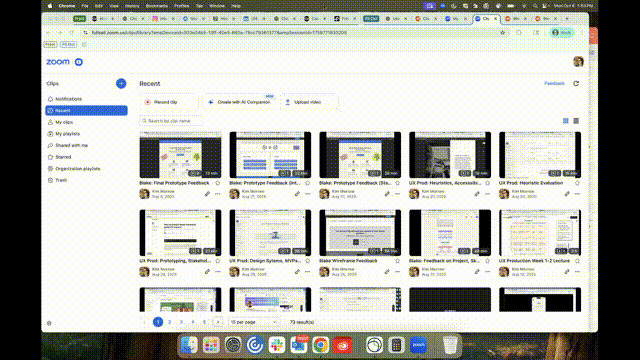
Task: Select Recent in the sidebar
Action: pyautogui.click(x=86, y=111)
